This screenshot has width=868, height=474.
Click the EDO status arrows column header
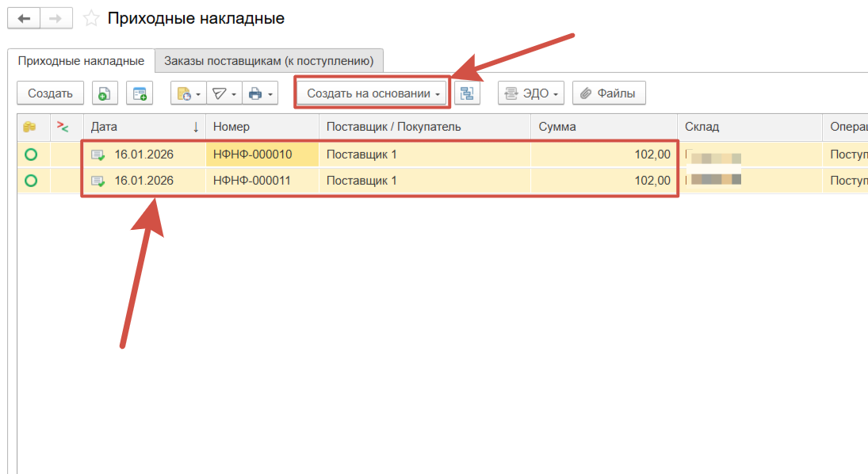click(x=63, y=127)
